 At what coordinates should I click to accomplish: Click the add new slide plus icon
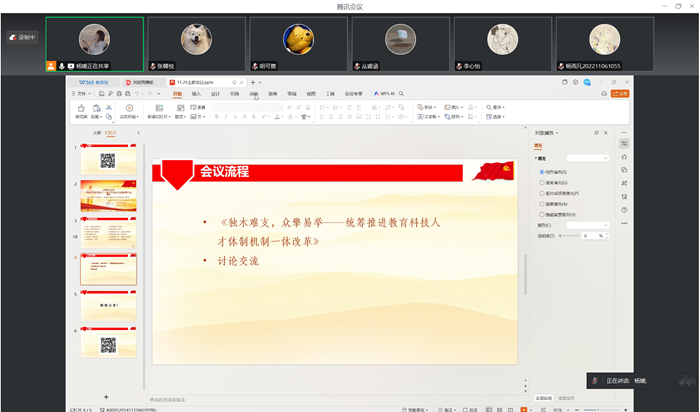point(106,397)
